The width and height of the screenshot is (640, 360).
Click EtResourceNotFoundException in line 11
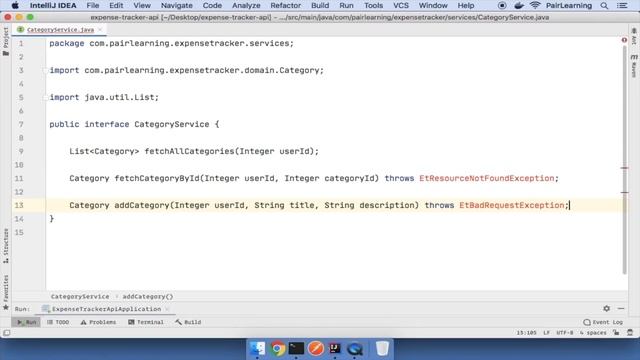tap(487, 178)
